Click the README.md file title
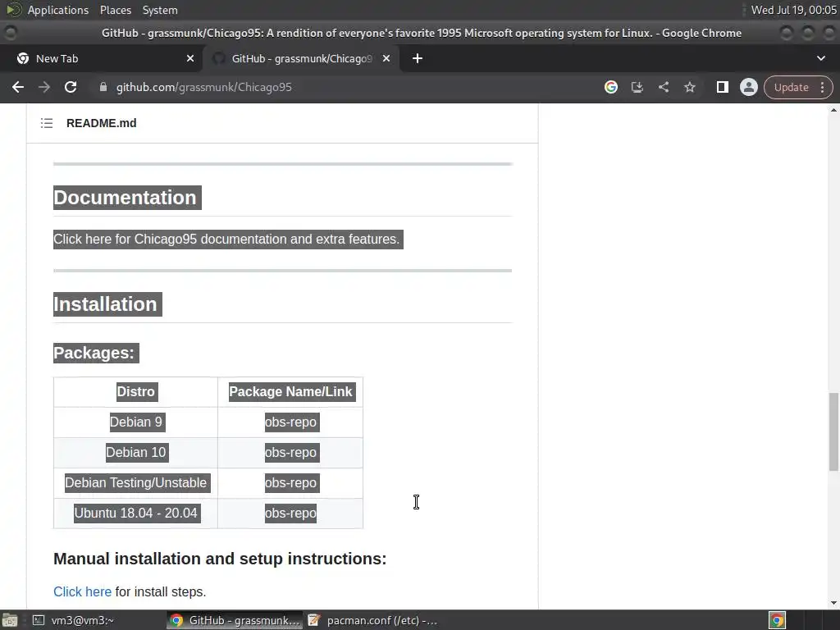This screenshot has height=630, width=840. (x=101, y=123)
